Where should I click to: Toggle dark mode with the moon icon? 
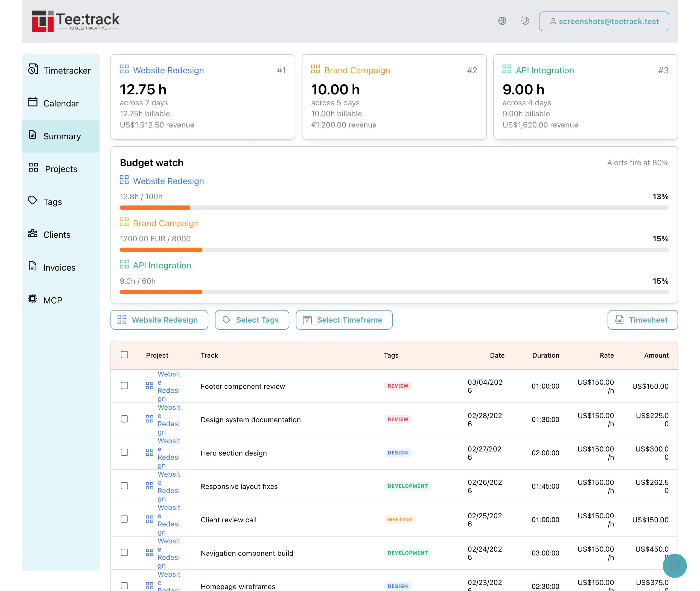525,21
